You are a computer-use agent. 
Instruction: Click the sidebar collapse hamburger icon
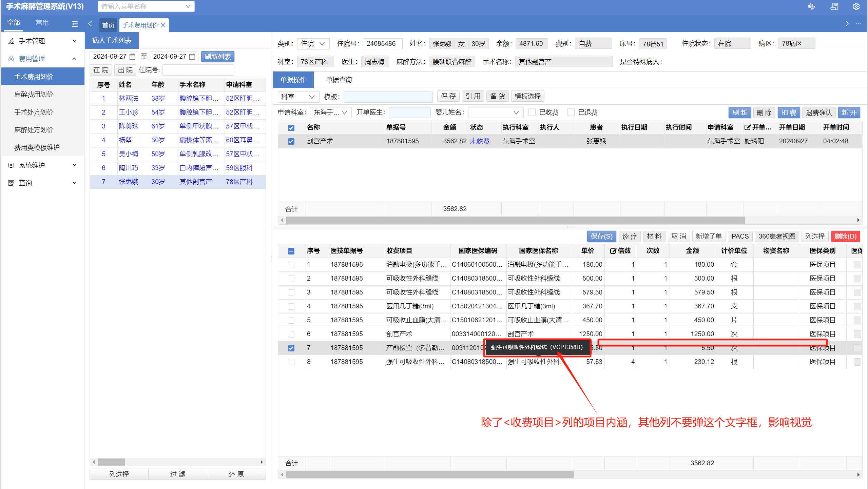[75, 24]
